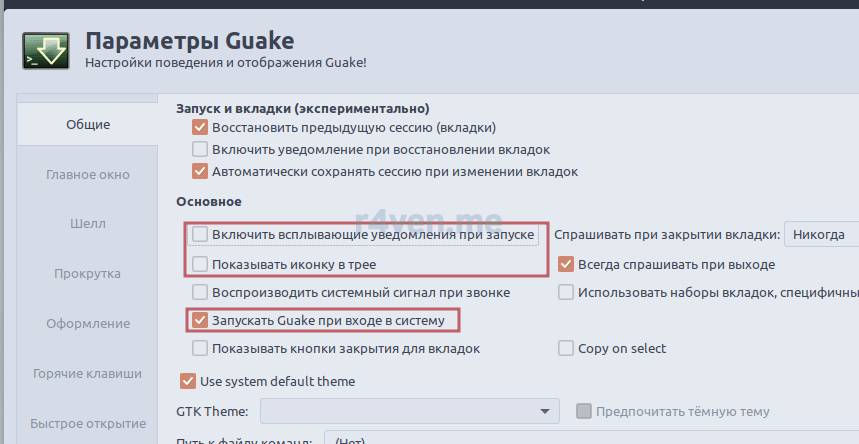The height and width of the screenshot is (444, 859).
Task: Open the Шелл settings tab
Action: pos(88,223)
